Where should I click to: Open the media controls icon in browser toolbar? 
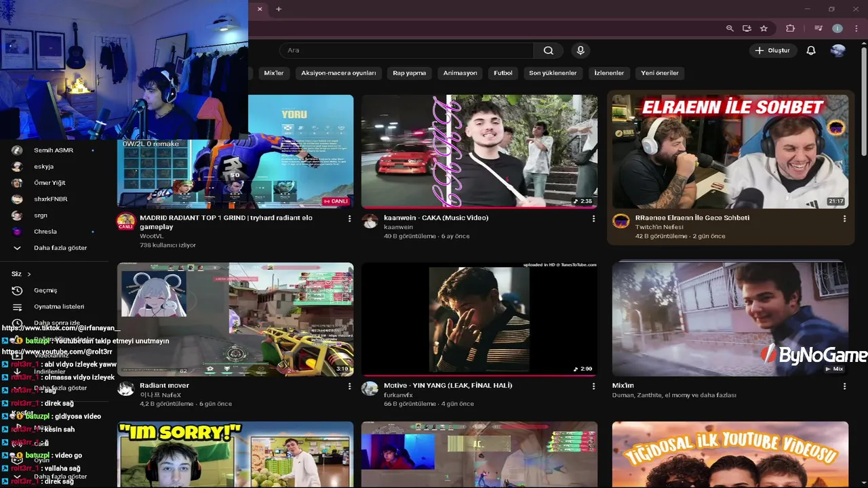pos(818,28)
